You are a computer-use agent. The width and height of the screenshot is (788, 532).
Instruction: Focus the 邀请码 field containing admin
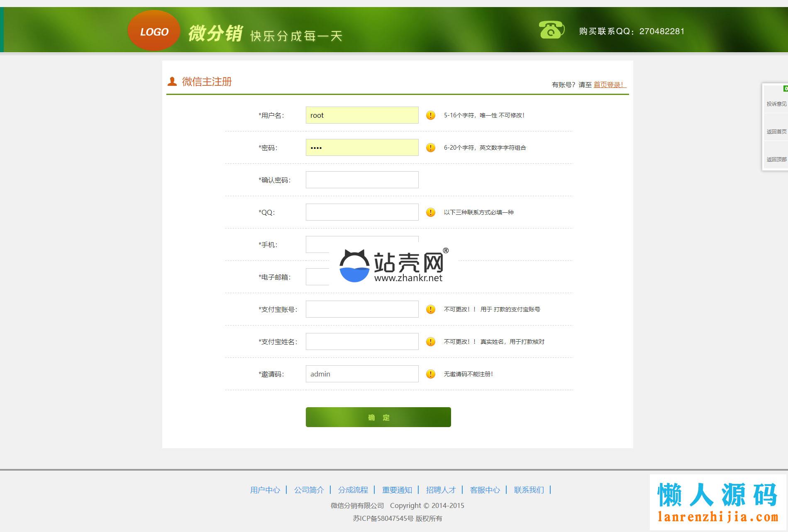pos(362,374)
